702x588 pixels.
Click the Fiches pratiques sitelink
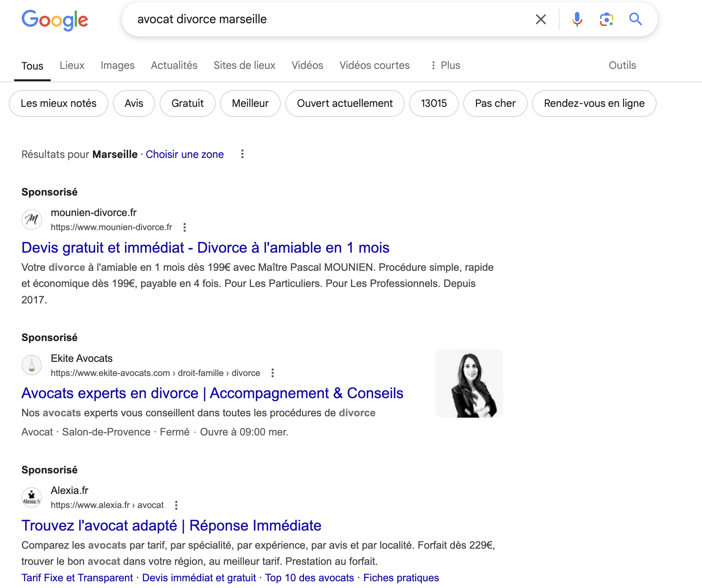(401, 578)
